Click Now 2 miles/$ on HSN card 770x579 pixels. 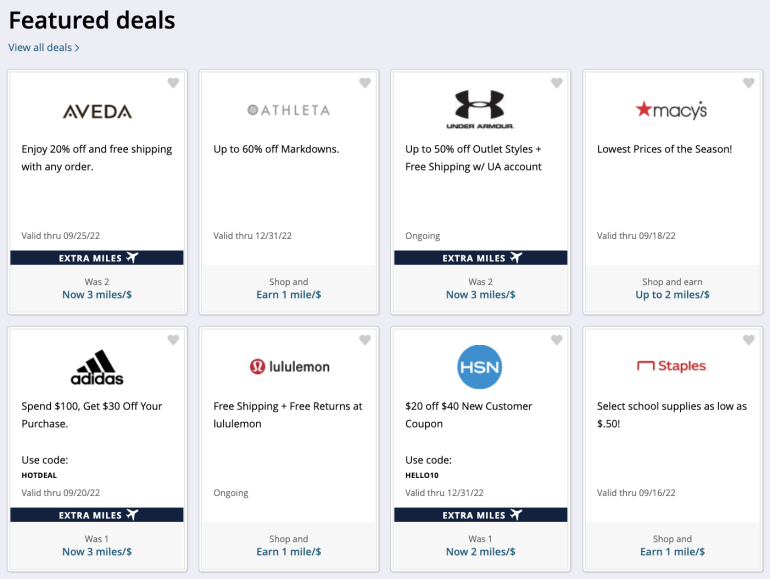point(480,552)
